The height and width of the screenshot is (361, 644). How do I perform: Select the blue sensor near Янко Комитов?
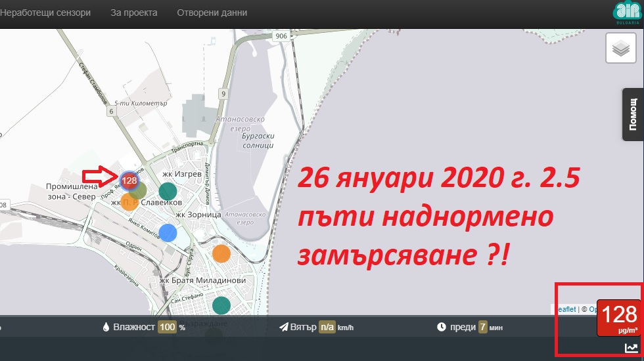pos(168,232)
